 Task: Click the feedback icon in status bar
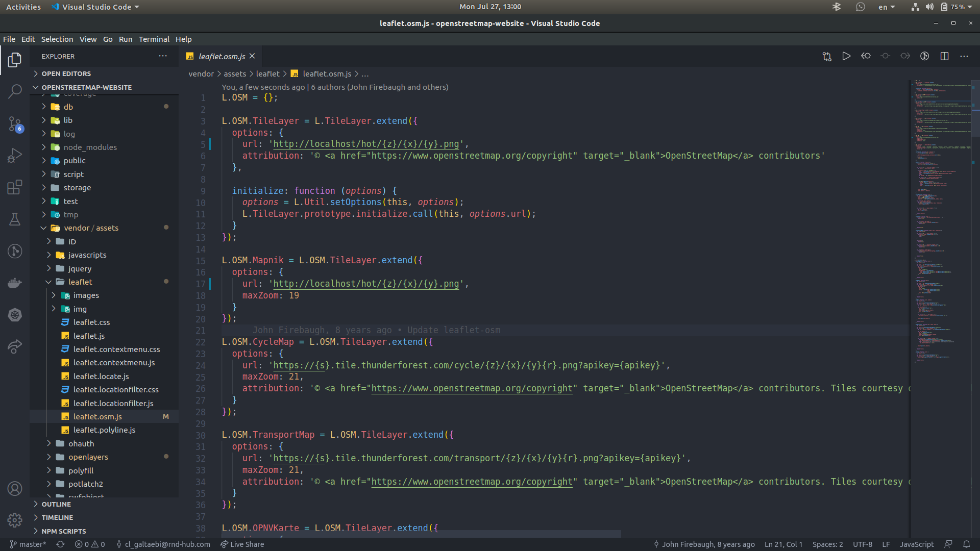click(948, 544)
